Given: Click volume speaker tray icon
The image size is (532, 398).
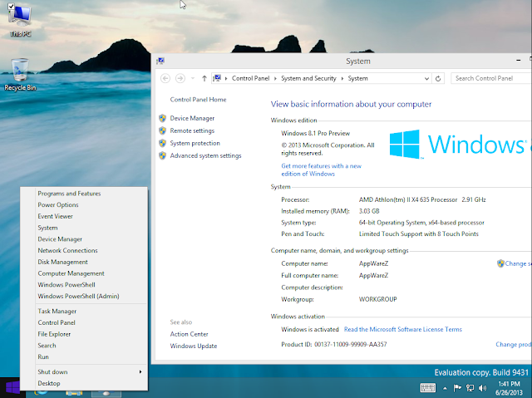Looking at the screenshot, I should 482,388.
